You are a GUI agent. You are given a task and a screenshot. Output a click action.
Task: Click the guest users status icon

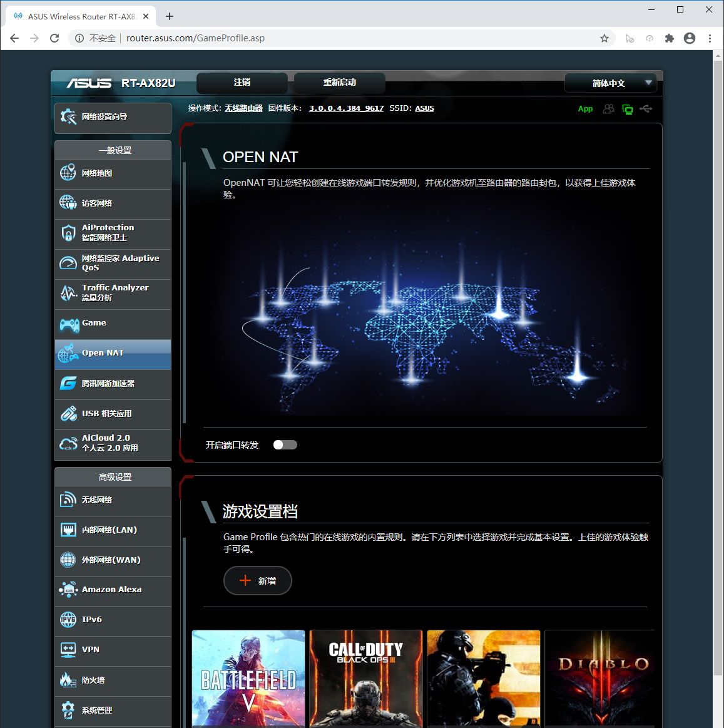tap(608, 109)
